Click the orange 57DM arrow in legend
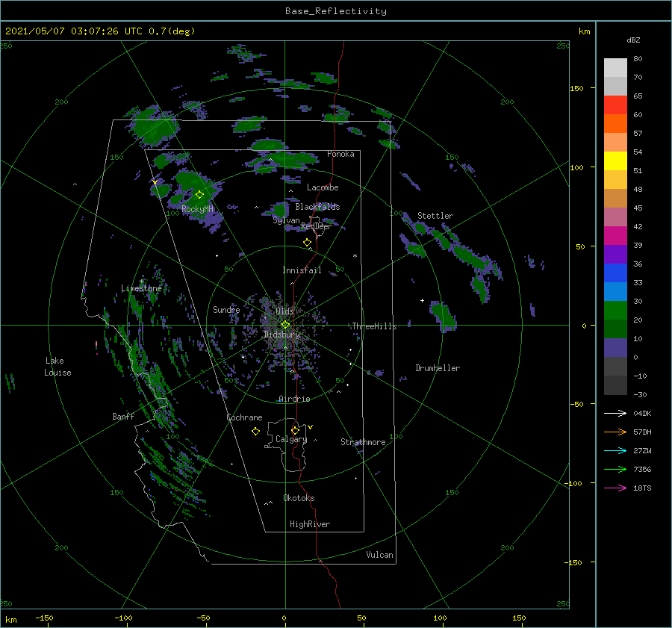Screen dimensions: 672x628 [615, 432]
